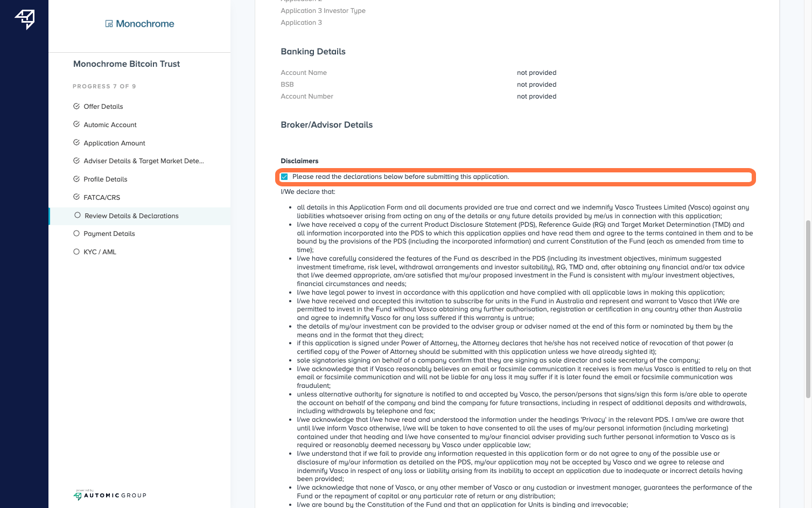Click the page vertical scrollbar thumb

808,309
